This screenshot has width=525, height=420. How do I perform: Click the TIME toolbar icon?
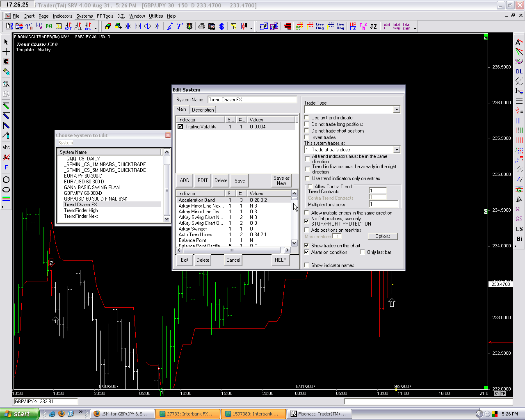(x=88, y=26)
